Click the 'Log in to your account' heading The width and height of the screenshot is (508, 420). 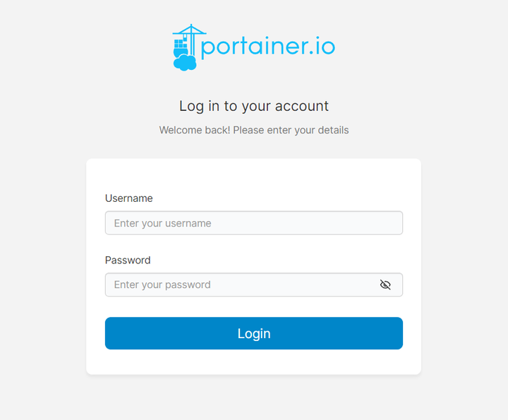[254, 107]
